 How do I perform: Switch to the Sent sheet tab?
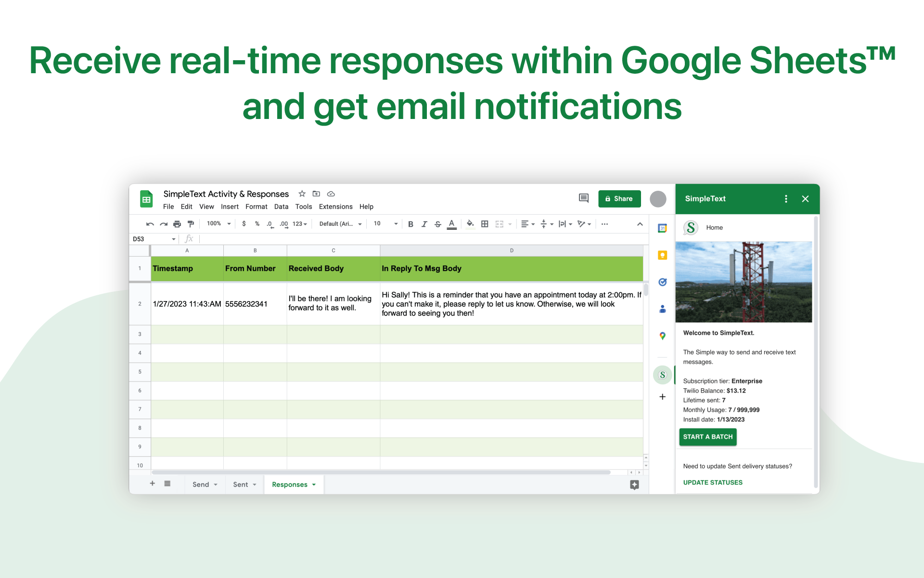244,485
